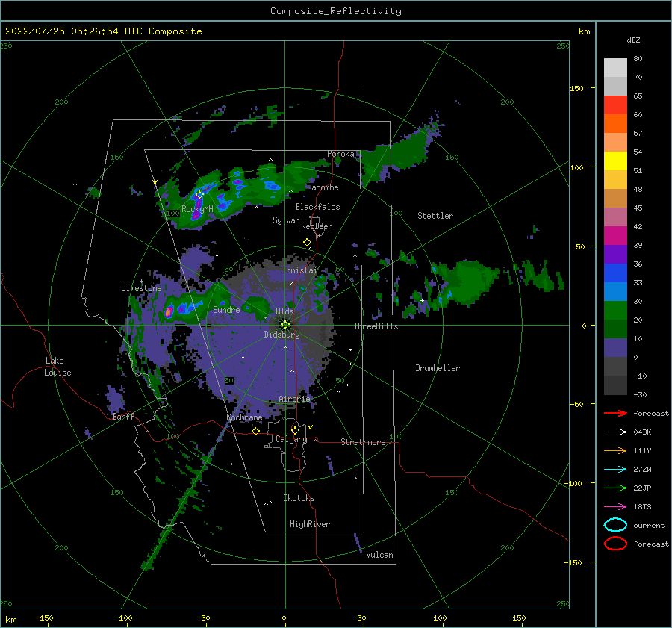Click the Strathmore label
This screenshot has height=628, width=672.
coord(363,442)
